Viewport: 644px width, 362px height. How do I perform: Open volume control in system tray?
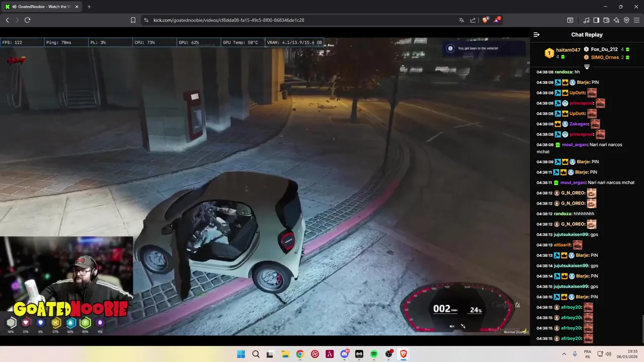pos(608,354)
